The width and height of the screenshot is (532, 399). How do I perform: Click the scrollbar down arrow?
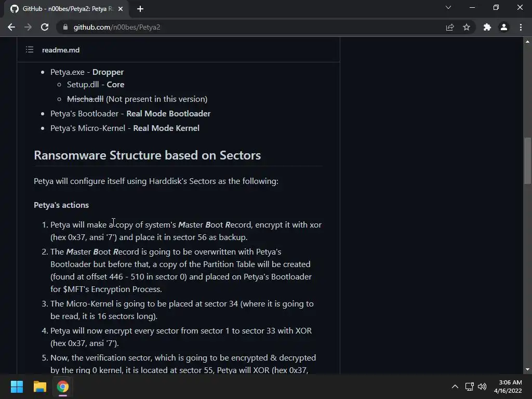pyautogui.click(x=527, y=369)
